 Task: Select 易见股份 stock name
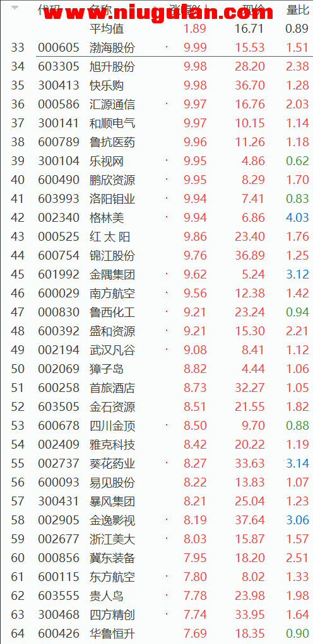click(x=112, y=482)
